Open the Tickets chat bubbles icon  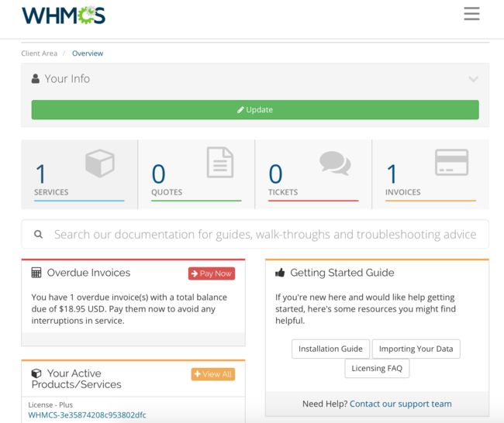pyautogui.click(x=335, y=163)
